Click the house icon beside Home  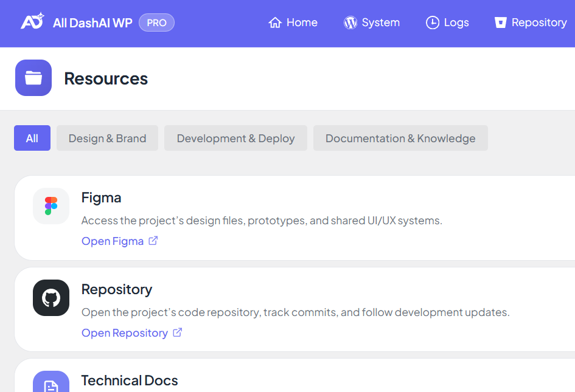(275, 23)
